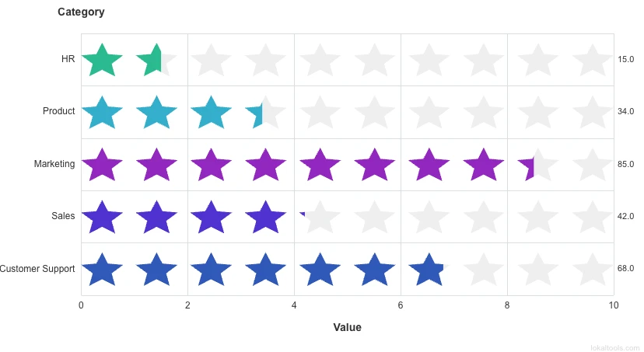Click the HR category label
644x352 pixels.
click(68, 59)
